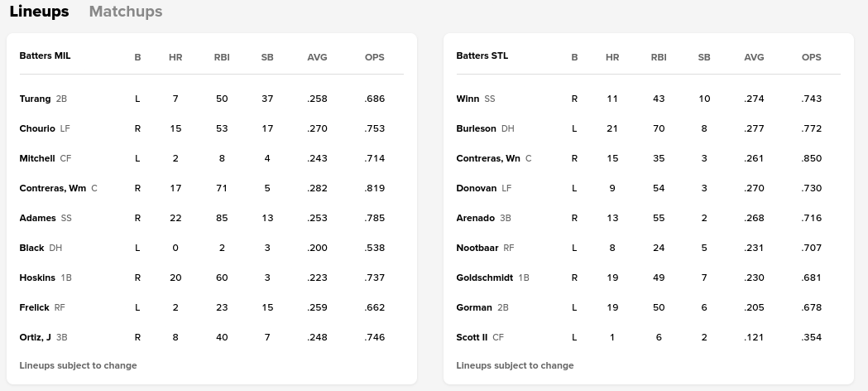Image resolution: width=868 pixels, height=391 pixels.
Task: Click the Batters MIL column header
Action: [x=45, y=56]
